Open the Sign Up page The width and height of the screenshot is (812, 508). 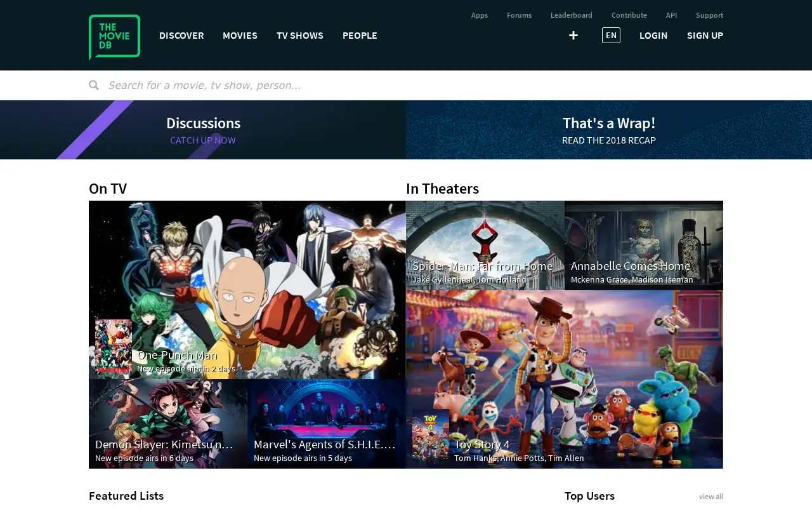(705, 36)
